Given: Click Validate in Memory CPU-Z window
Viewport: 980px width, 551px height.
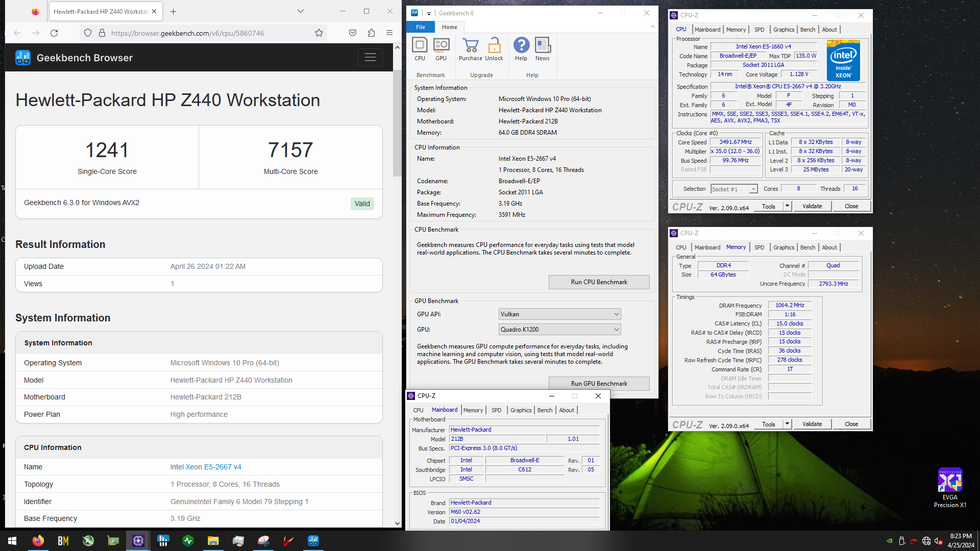Looking at the screenshot, I should (812, 424).
